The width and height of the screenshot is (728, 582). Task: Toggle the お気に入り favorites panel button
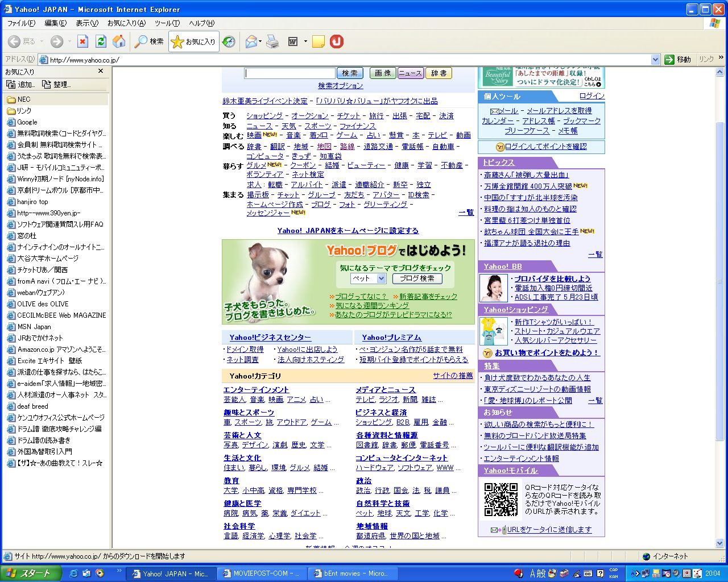click(194, 41)
